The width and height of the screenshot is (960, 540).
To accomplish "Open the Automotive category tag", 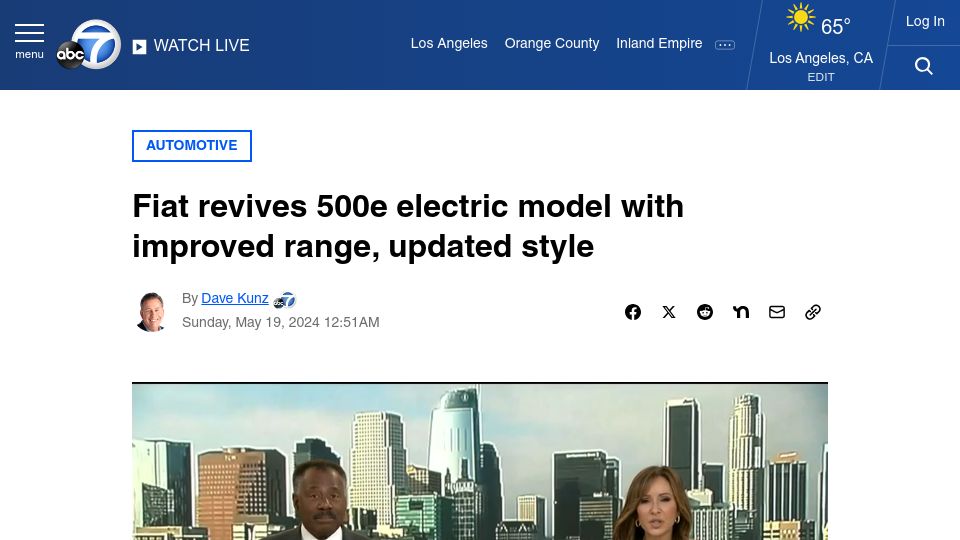I will click(x=192, y=146).
